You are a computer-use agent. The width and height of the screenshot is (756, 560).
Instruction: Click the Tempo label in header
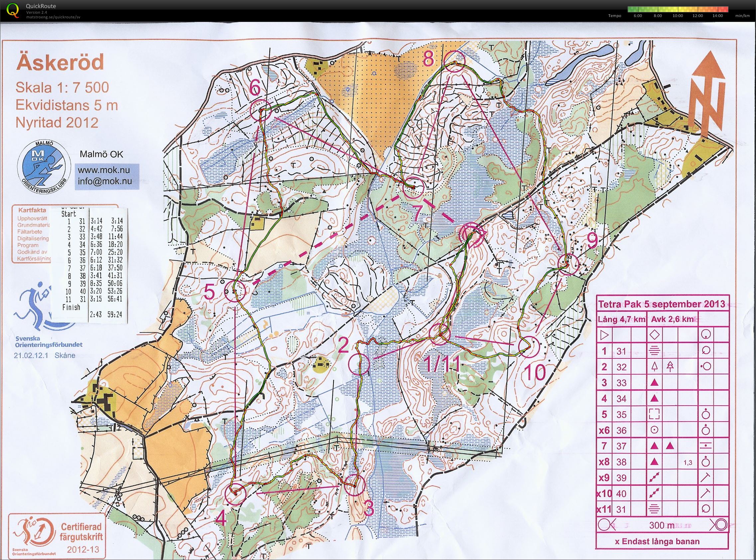pyautogui.click(x=615, y=16)
